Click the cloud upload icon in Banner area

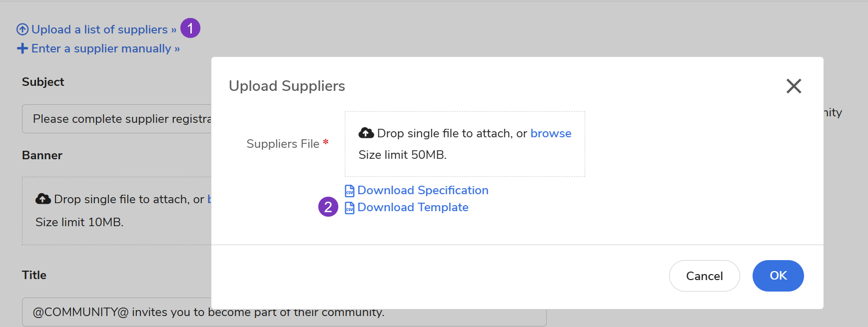pos(43,199)
